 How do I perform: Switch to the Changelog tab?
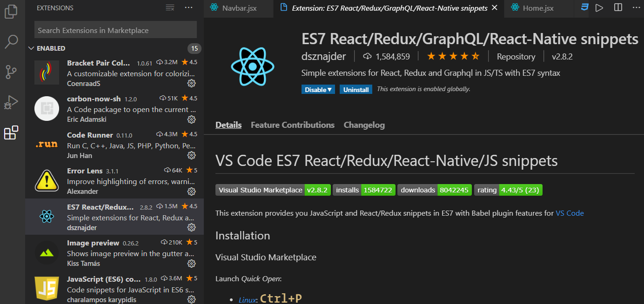364,125
